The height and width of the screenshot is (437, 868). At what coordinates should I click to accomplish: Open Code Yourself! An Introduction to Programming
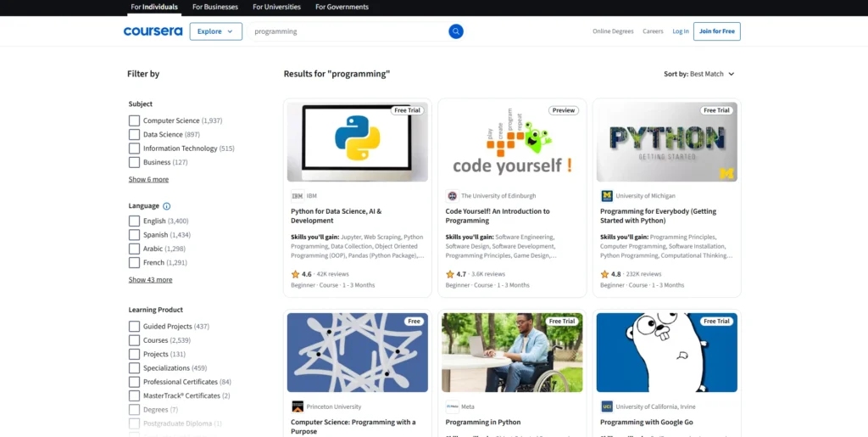tap(498, 216)
